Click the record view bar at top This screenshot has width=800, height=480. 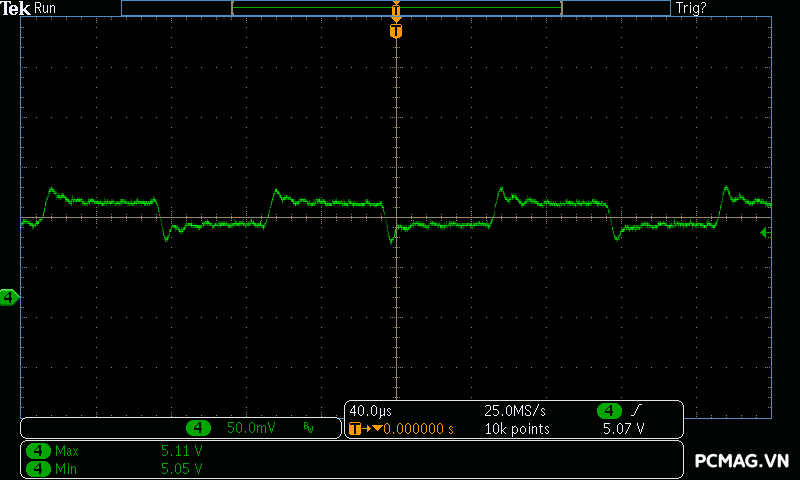click(x=396, y=8)
